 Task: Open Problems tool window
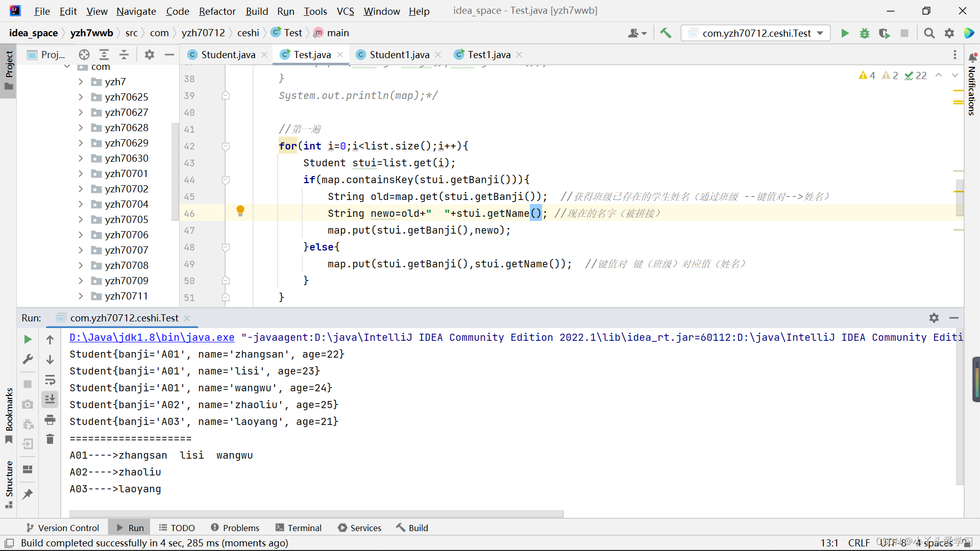pyautogui.click(x=235, y=528)
